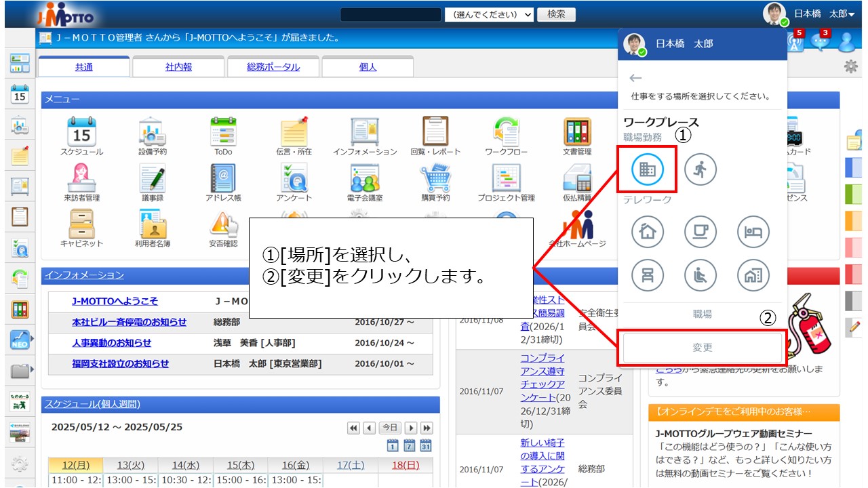Select the house telework option

(x=647, y=232)
